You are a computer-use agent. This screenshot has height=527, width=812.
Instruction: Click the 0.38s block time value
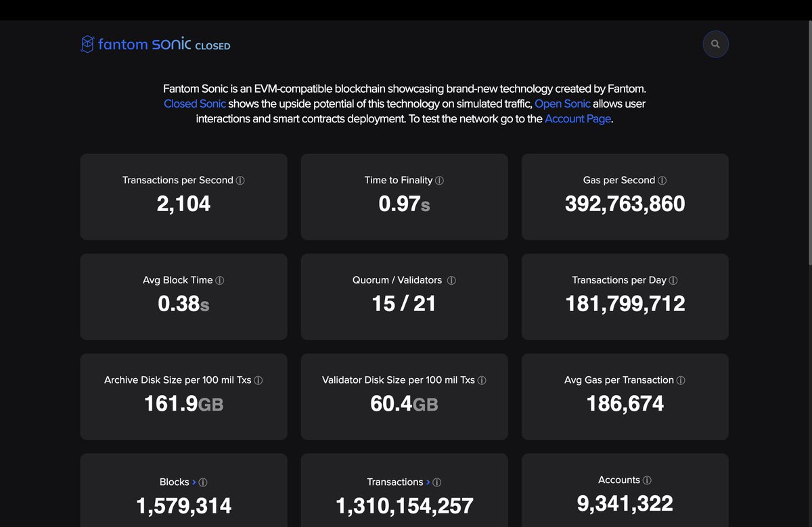tap(183, 304)
